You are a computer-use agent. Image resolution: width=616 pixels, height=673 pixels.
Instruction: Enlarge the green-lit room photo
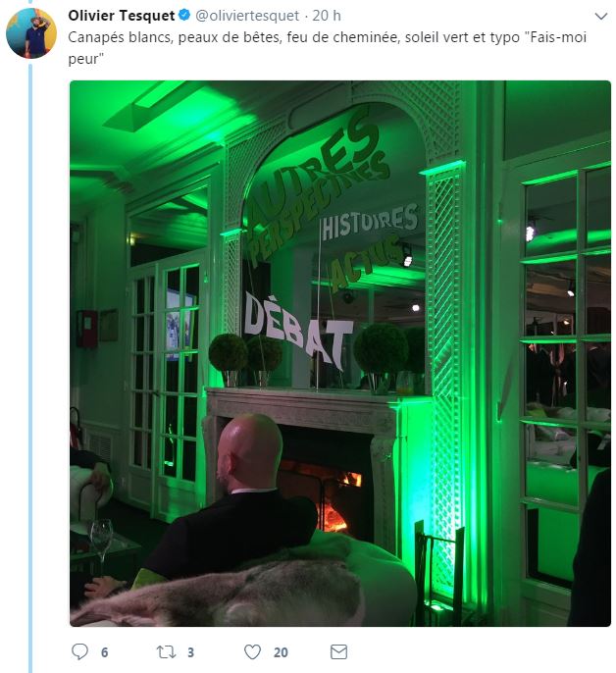pos(340,353)
